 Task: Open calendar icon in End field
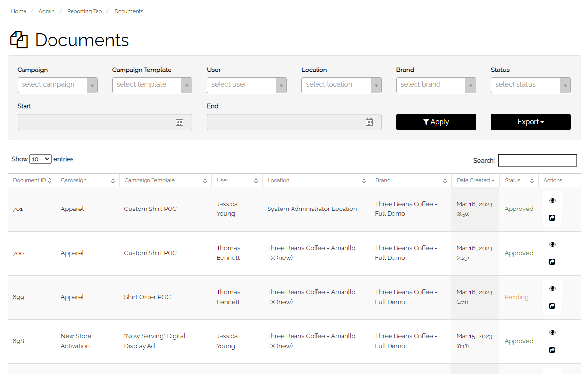click(x=369, y=122)
